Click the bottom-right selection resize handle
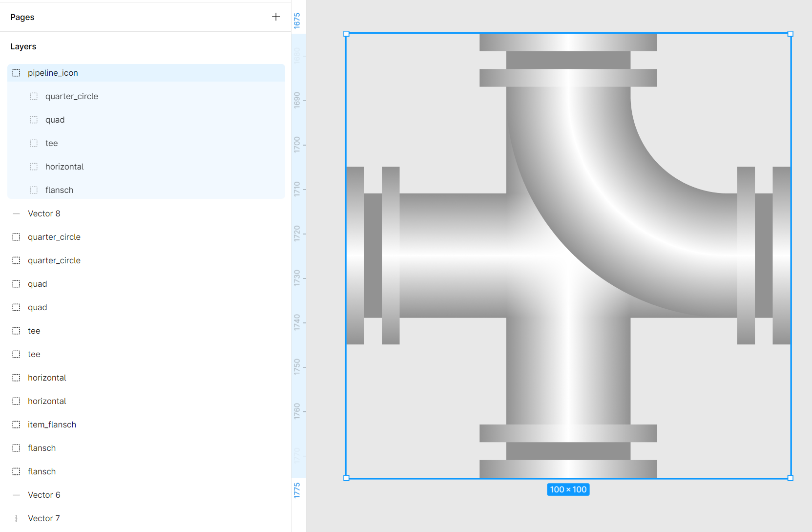 coord(790,478)
